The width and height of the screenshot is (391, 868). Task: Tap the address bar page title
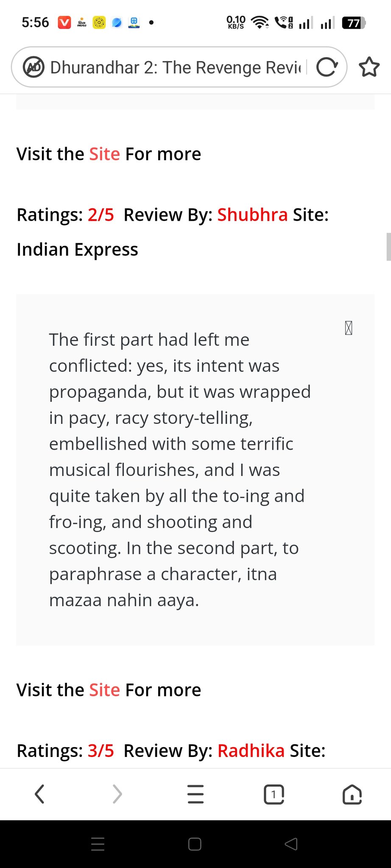176,67
